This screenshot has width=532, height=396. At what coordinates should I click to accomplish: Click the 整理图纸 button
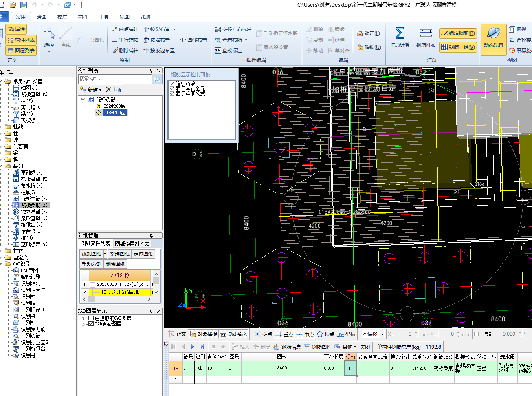(x=120, y=254)
